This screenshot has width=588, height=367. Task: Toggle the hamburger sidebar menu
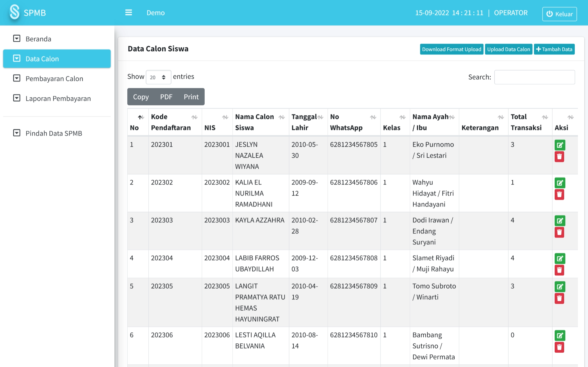(x=128, y=13)
